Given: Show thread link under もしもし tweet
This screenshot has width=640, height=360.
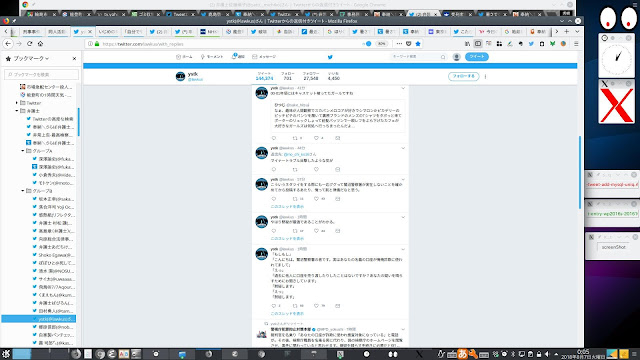Looking at the screenshot, I should [x=287, y=313].
